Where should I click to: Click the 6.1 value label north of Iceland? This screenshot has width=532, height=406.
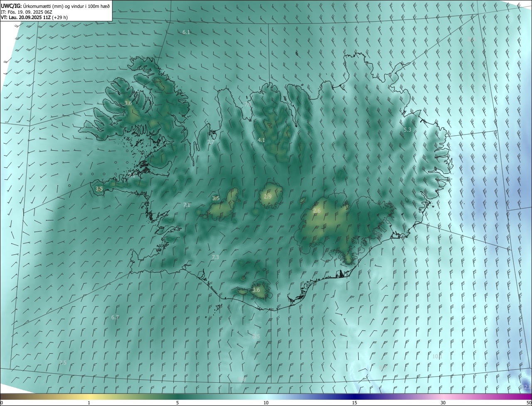[x=186, y=32]
